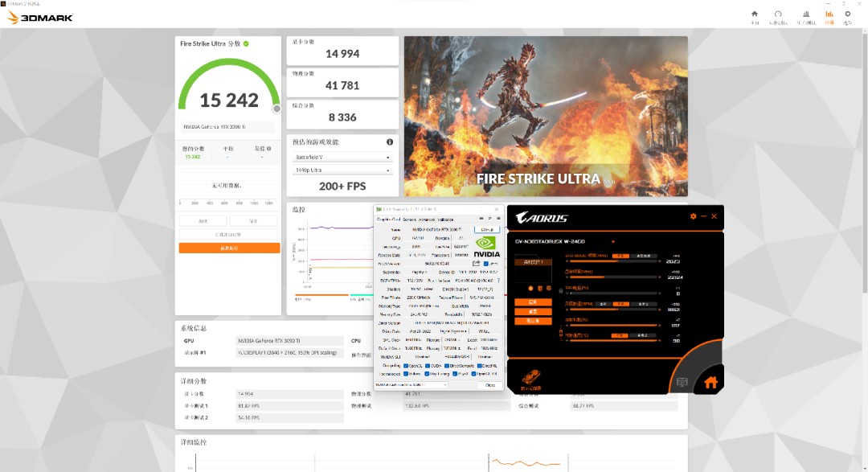The image size is (868, 472).
Task: Click the AORUS profile export icon beside the trash
Action: (549, 289)
